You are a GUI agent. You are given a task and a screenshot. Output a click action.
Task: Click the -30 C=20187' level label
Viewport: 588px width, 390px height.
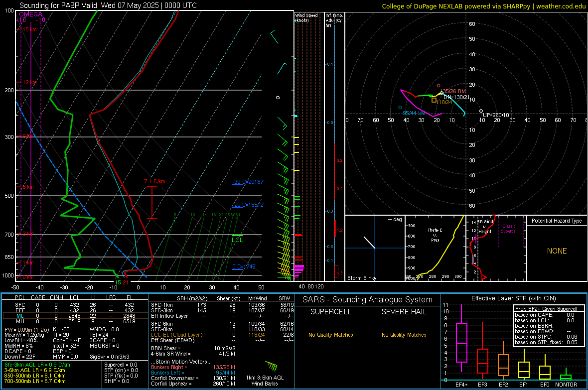(x=248, y=182)
